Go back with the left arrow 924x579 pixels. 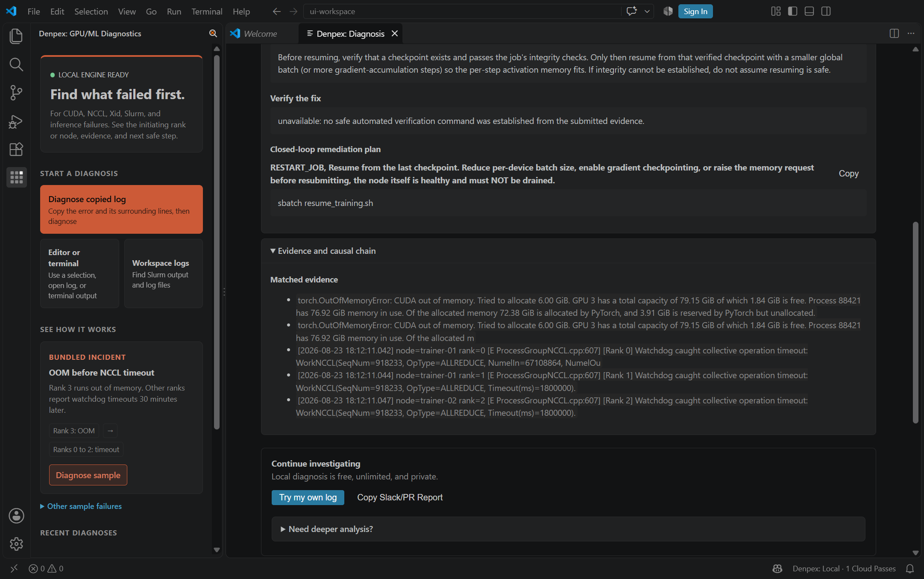pos(277,12)
